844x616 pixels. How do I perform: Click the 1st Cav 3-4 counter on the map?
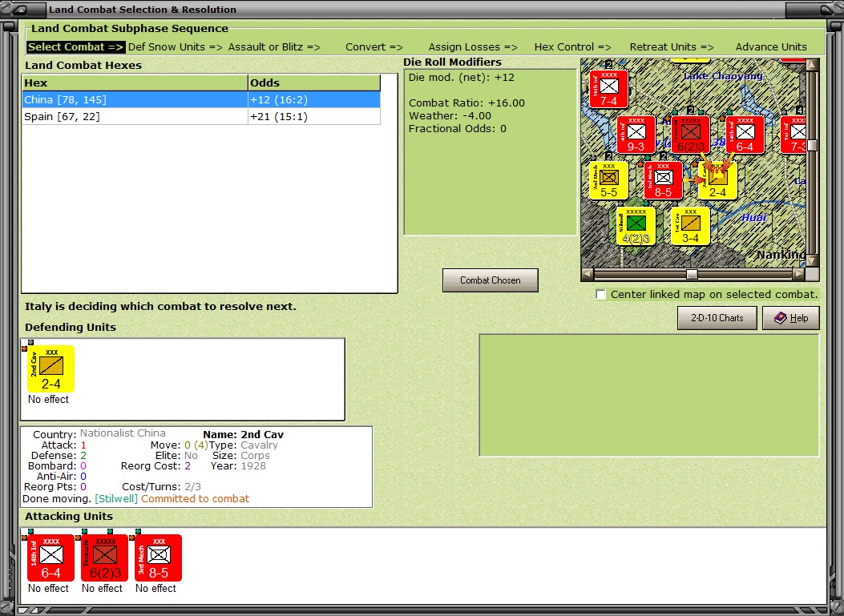tap(691, 227)
